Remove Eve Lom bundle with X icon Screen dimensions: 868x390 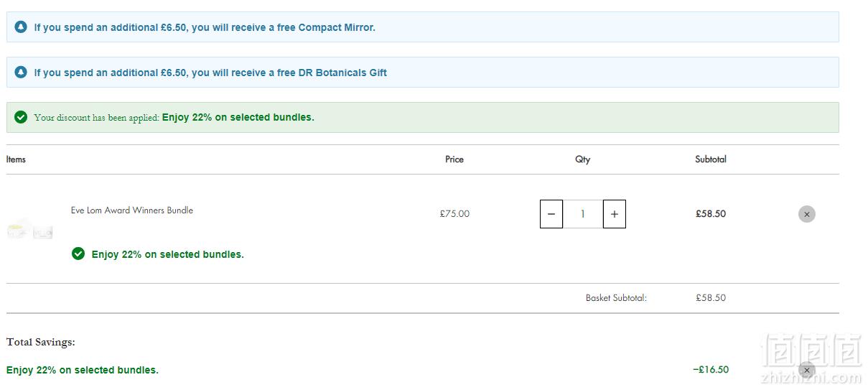[806, 214]
